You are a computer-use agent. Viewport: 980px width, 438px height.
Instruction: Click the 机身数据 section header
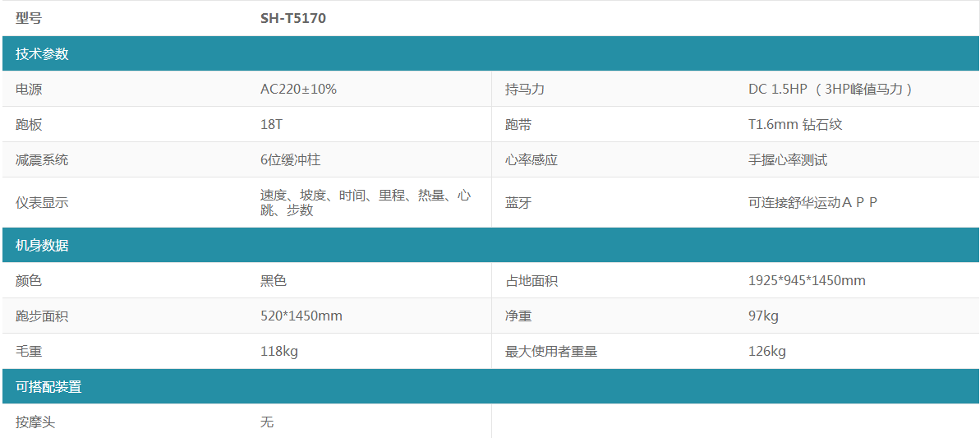coord(42,246)
